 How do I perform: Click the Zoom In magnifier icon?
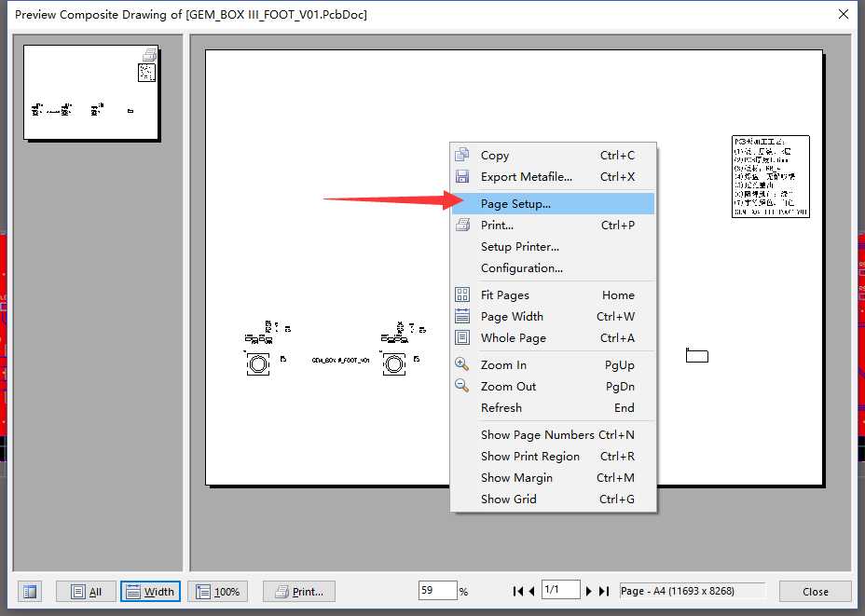coord(461,364)
